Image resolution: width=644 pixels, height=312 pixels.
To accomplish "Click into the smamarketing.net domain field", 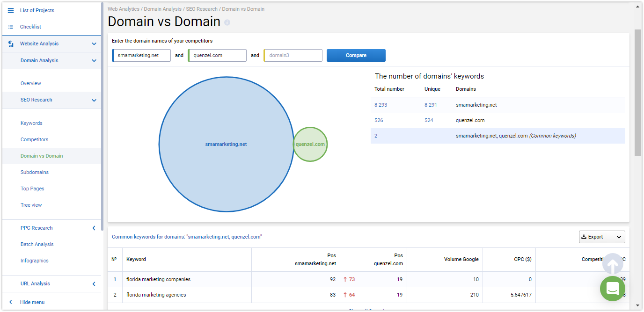I will 141,55.
